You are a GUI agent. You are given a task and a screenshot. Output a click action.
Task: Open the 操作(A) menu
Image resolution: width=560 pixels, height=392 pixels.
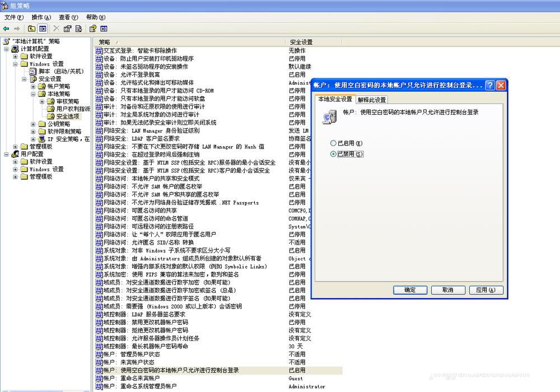coord(41,17)
